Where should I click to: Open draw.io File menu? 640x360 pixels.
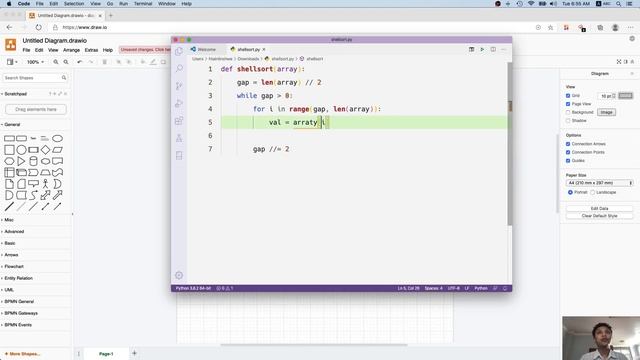26,50
